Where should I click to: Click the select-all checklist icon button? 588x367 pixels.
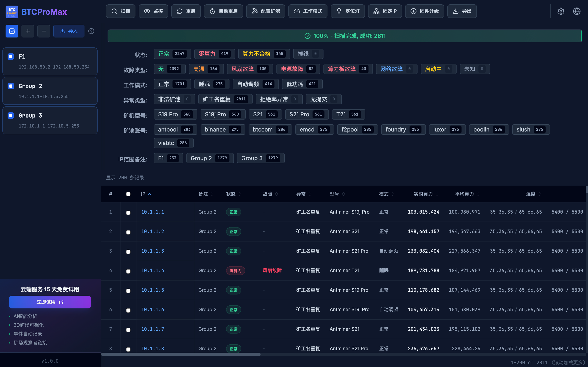point(12,31)
